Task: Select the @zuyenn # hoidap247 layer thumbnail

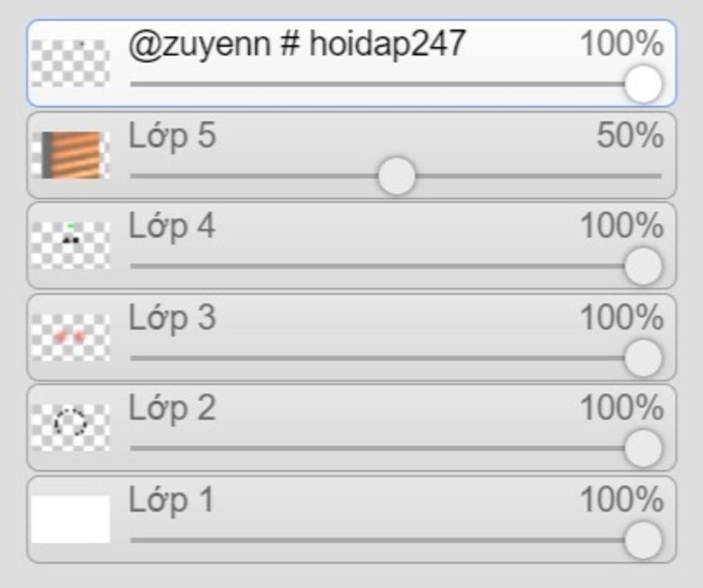Action: point(71,64)
